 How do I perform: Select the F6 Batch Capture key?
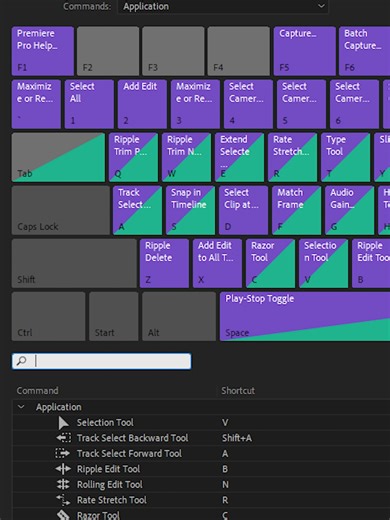(364, 51)
